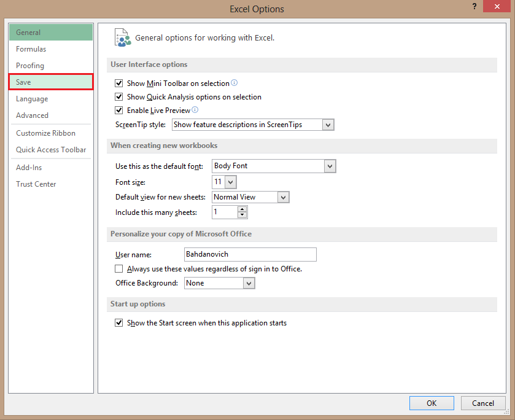Click the Include this many sheets field

225,212
